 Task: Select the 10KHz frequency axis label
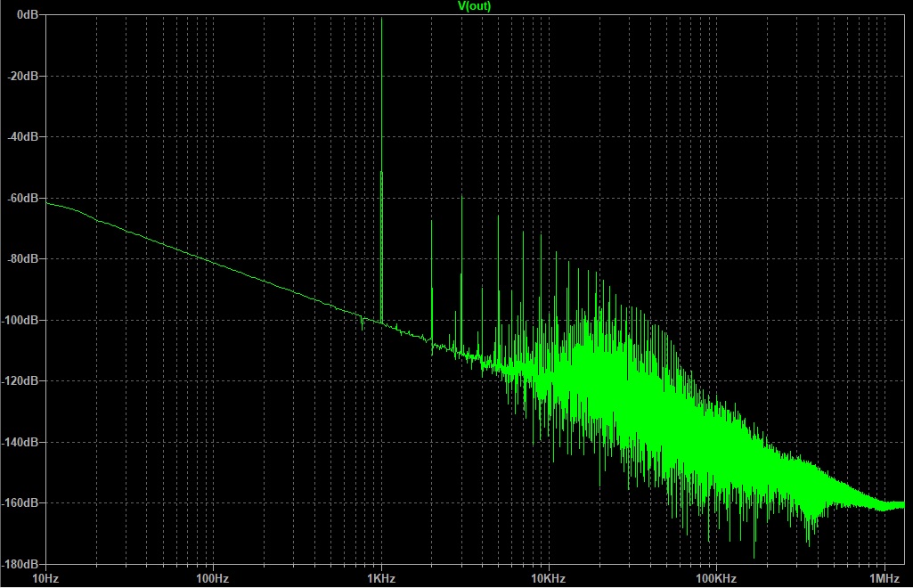click(x=548, y=579)
